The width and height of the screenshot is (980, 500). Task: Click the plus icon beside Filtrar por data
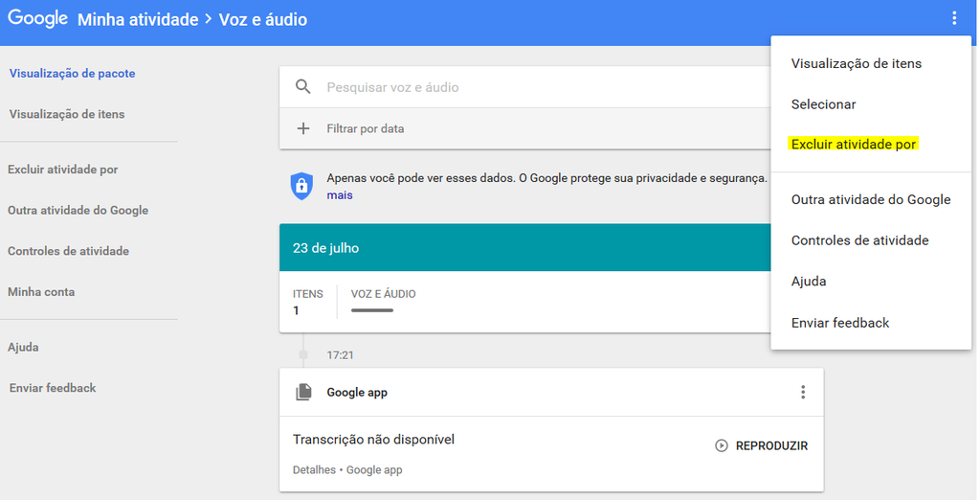point(303,128)
